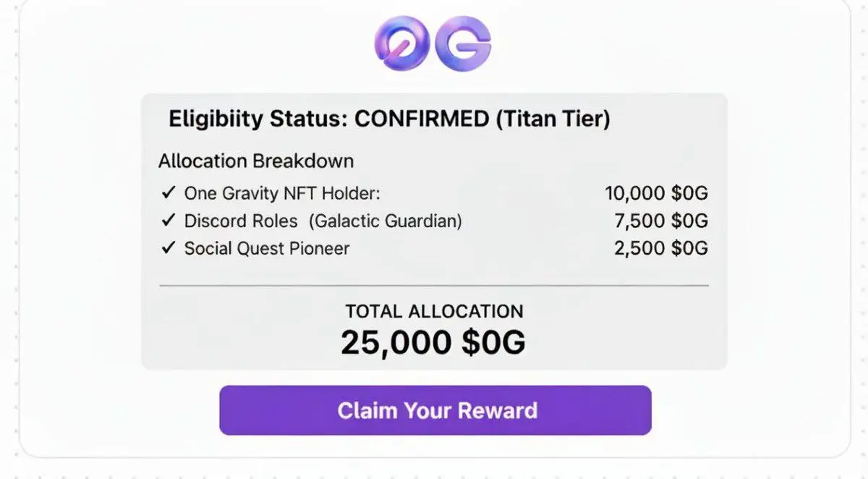Click the Claim Your Reward button
868x479 pixels.
click(435, 410)
